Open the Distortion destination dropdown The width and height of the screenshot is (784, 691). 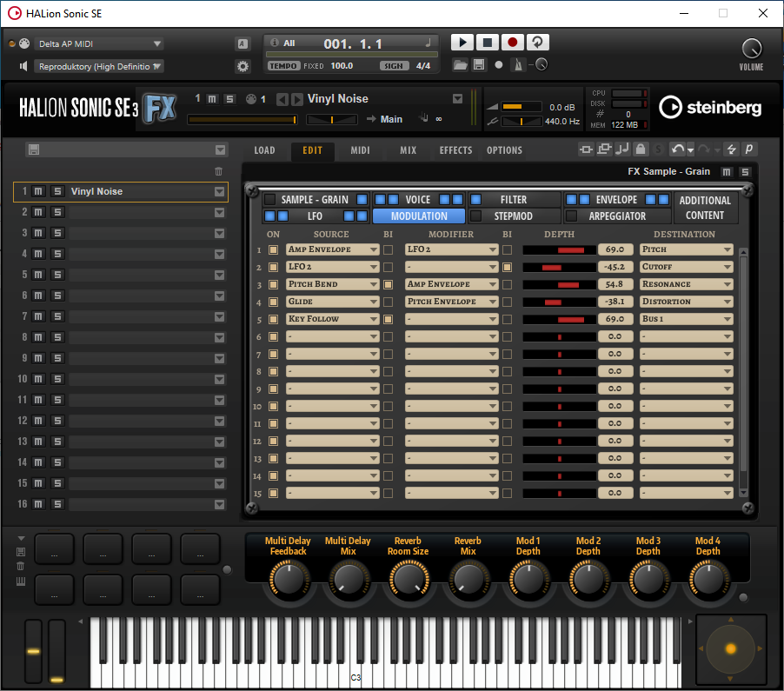tap(687, 302)
